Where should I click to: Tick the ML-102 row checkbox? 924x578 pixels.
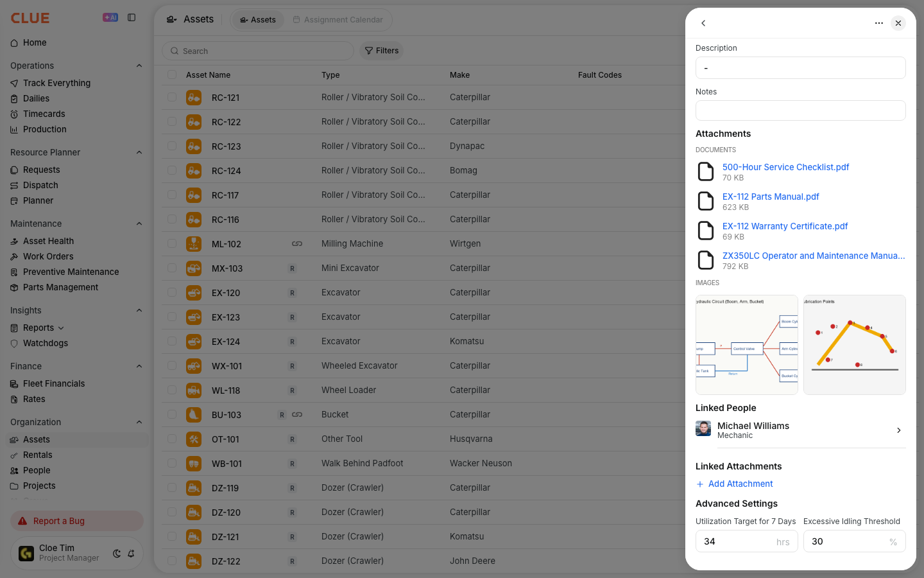coord(172,243)
